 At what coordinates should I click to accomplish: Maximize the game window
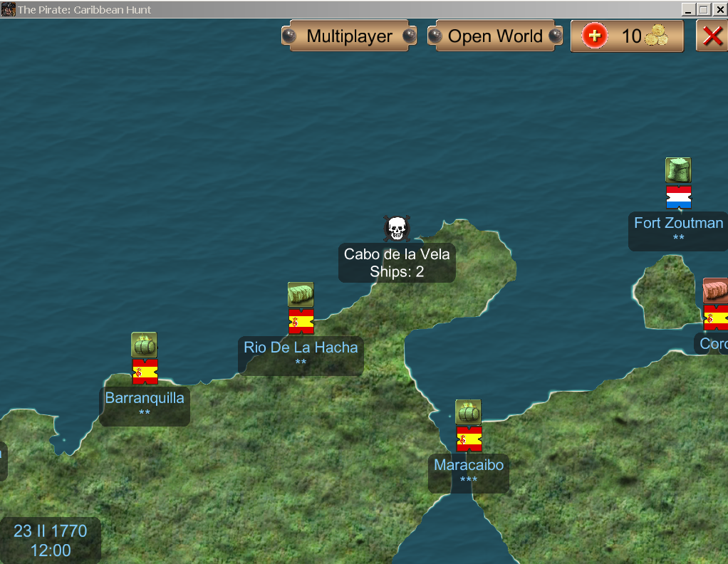tap(704, 9)
